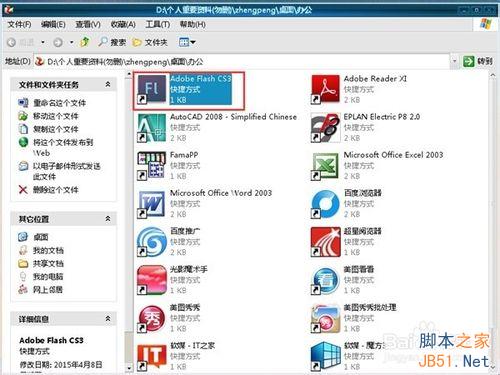Select the 超星阅览器 shortcut icon

click(325, 242)
